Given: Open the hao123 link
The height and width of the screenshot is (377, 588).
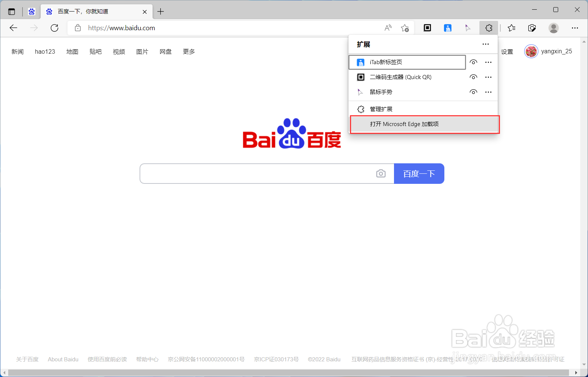Looking at the screenshot, I should coord(45,52).
